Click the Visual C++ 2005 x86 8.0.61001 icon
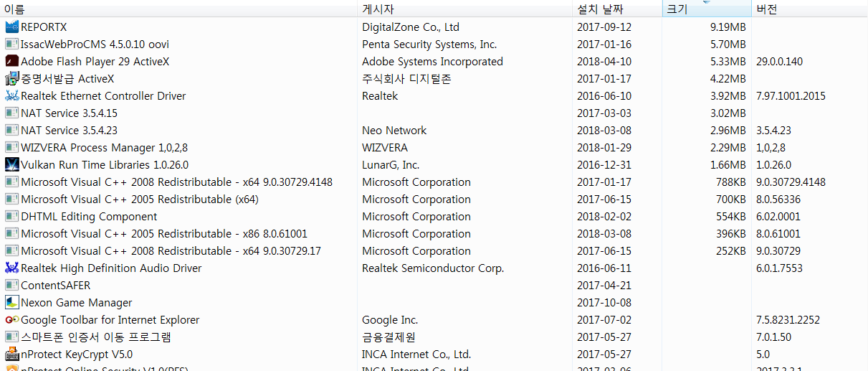This screenshot has width=868, height=371. point(11,234)
